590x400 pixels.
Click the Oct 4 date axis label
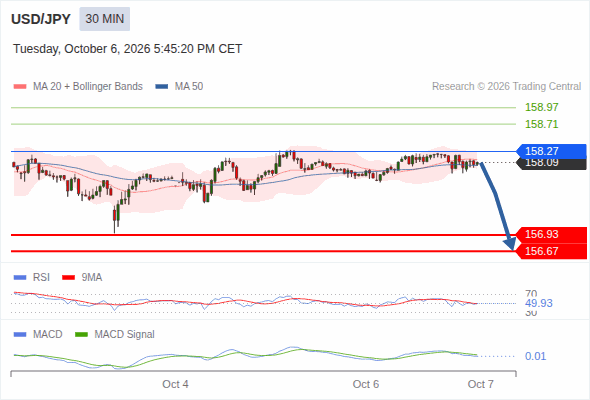pyautogui.click(x=175, y=384)
